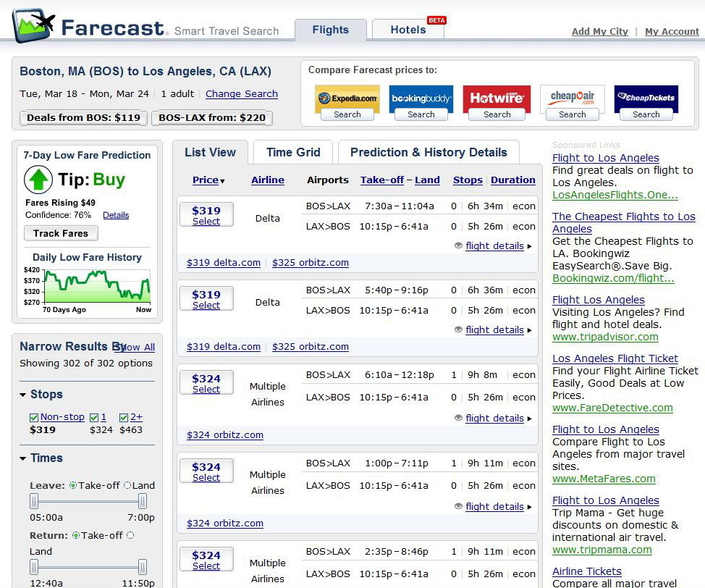Open Los Angeles Flight Ticket ad link
The height and width of the screenshot is (588, 705).
[x=615, y=358]
